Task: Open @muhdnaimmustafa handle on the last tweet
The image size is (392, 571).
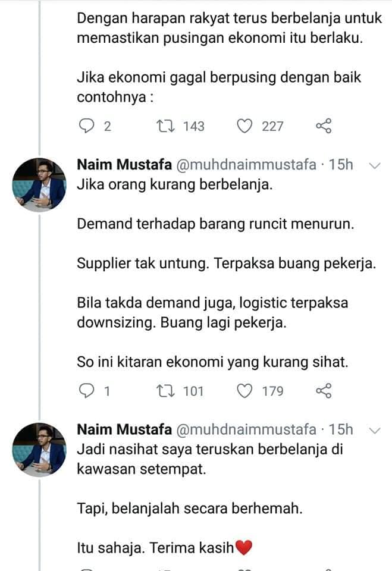Action: [246, 429]
